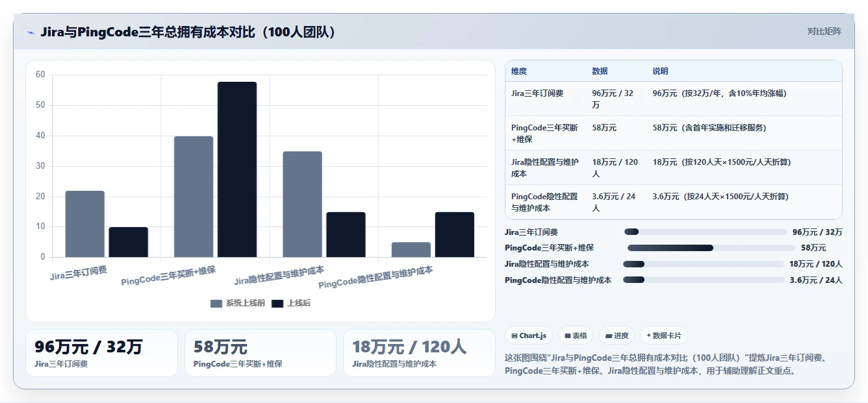Click table cell 18万元（按120人天×1500元/人天折算）

pos(722,162)
